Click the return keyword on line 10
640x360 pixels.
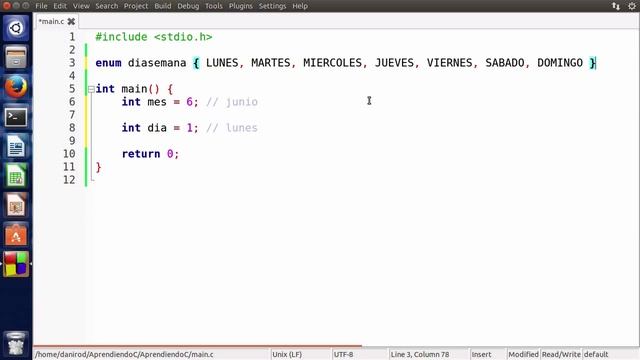141,154
